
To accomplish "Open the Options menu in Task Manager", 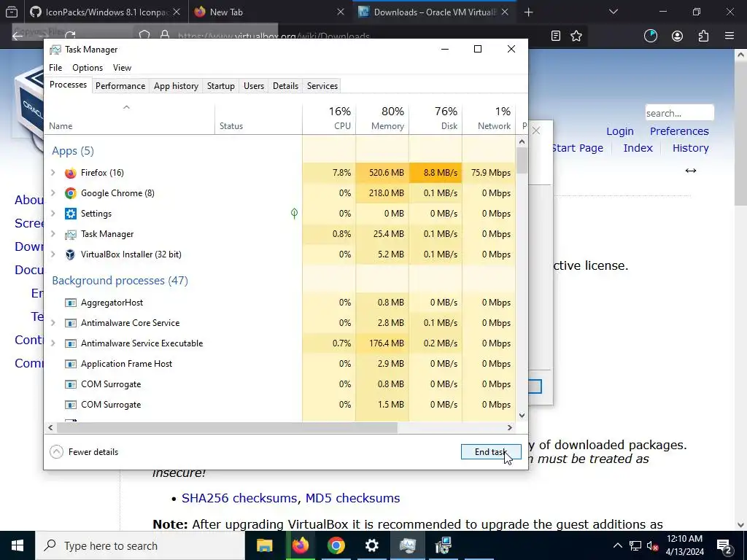I will pyautogui.click(x=88, y=68).
